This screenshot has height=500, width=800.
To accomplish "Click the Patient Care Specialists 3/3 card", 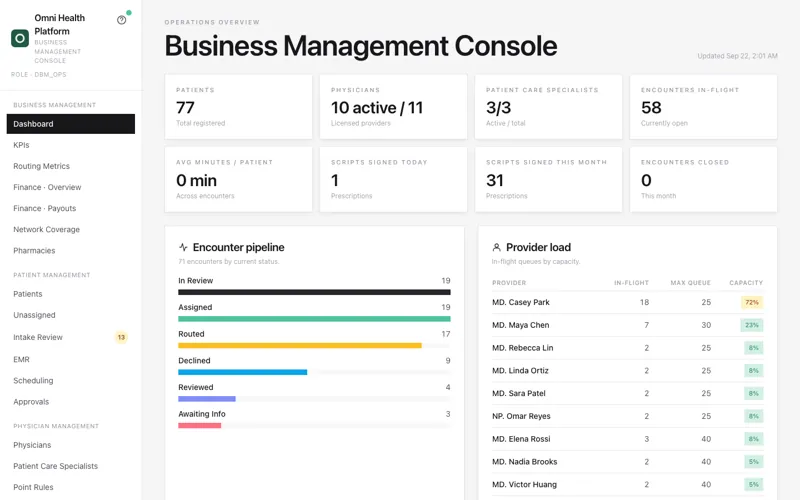I will [548, 107].
